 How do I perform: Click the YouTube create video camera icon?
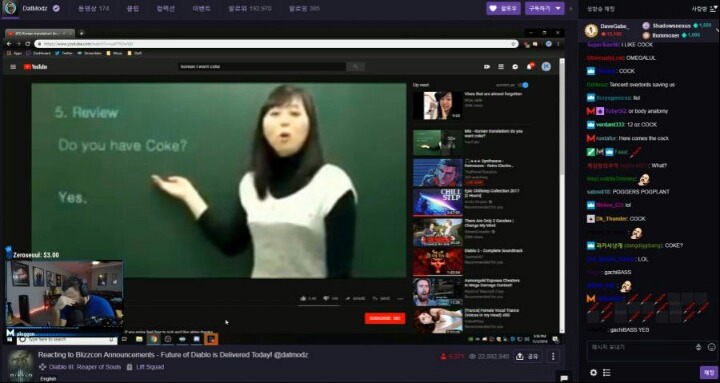coord(487,67)
